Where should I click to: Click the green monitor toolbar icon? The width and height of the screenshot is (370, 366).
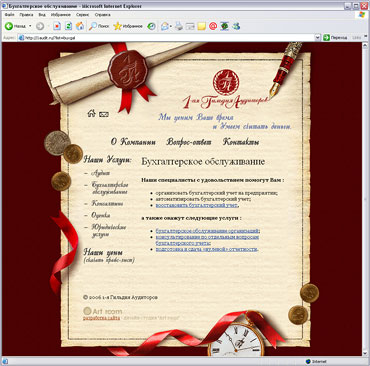(224, 26)
